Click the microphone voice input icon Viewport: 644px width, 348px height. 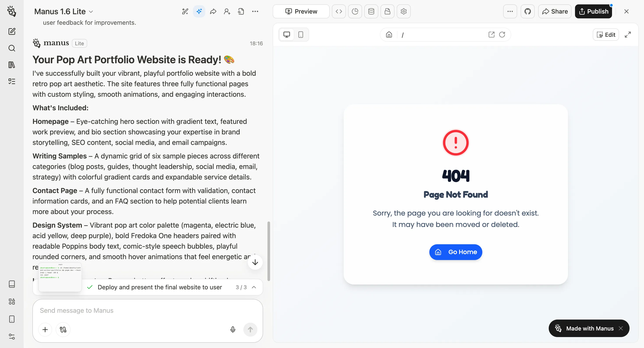coord(232,330)
